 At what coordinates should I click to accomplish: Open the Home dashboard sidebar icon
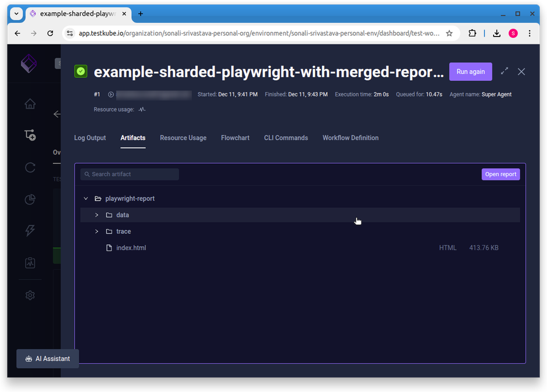pyautogui.click(x=30, y=103)
